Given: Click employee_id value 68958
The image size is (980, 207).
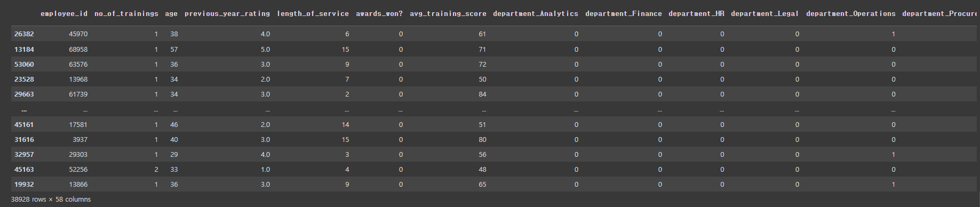Looking at the screenshot, I should [x=78, y=49].
